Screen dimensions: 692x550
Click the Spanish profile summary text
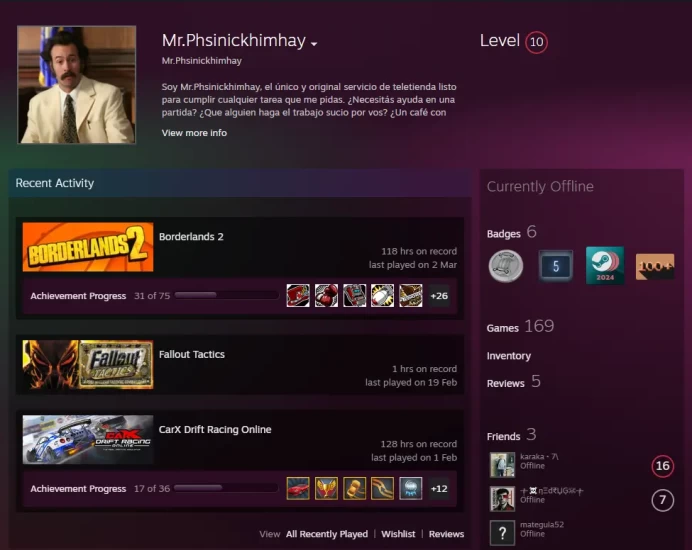coord(309,100)
